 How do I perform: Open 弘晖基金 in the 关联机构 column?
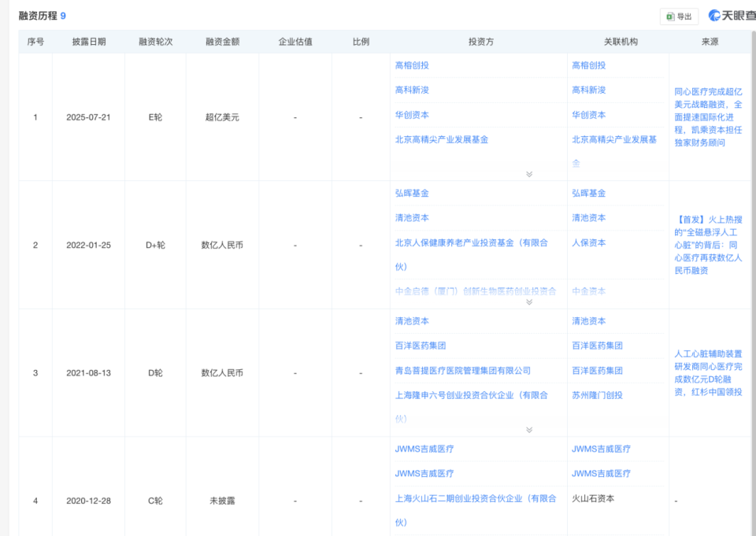(x=589, y=193)
